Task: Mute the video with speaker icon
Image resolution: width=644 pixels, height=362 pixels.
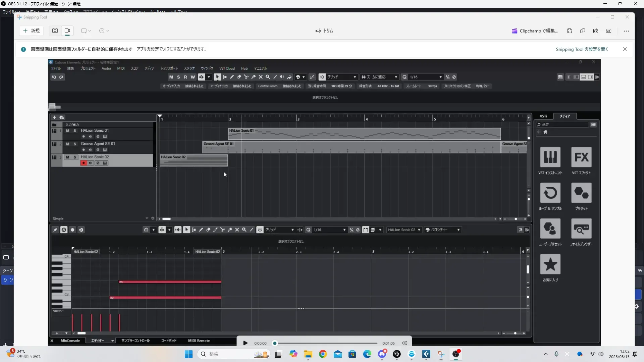Action: pyautogui.click(x=405, y=343)
